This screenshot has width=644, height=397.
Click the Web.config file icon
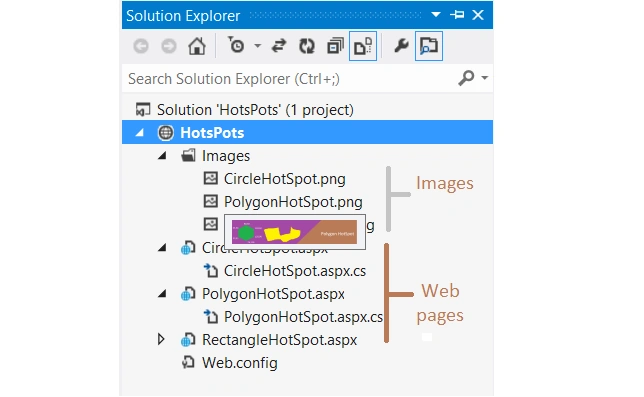[x=188, y=362]
